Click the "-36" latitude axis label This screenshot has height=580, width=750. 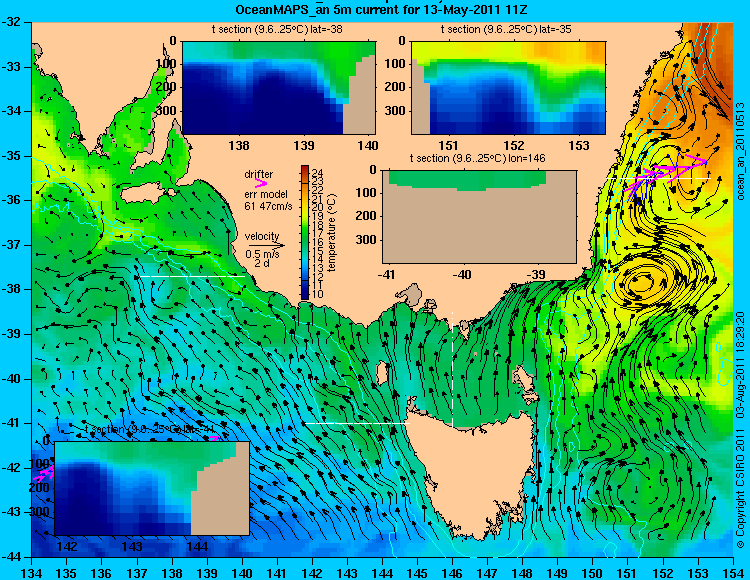click(x=11, y=200)
